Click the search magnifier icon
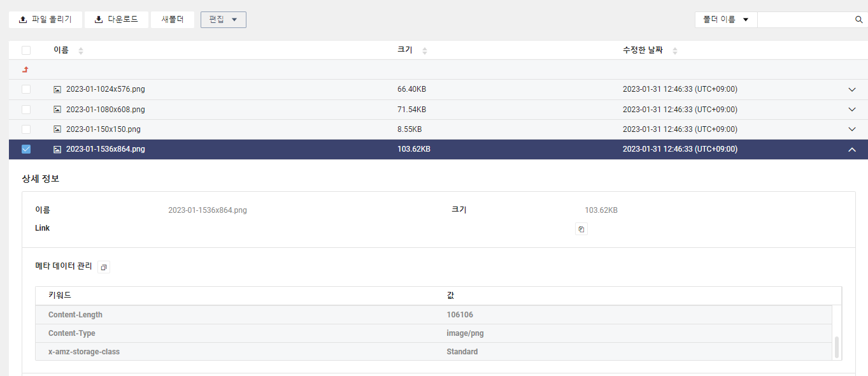Screen dimensions: 868x376 tap(859, 19)
